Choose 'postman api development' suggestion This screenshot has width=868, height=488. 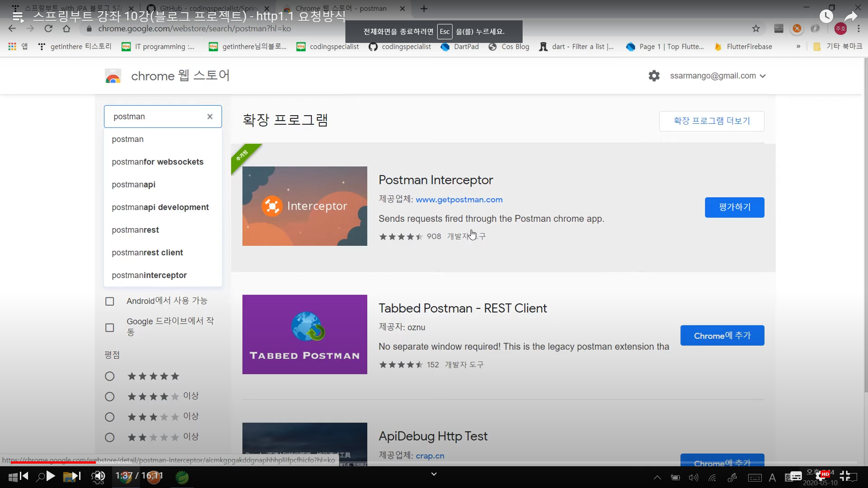click(163, 207)
